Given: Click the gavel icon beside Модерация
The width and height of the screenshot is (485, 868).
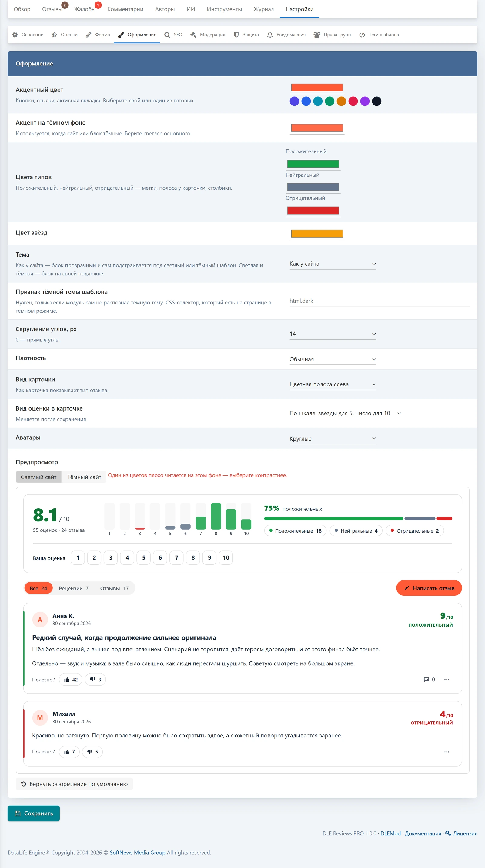Looking at the screenshot, I should (x=193, y=35).
